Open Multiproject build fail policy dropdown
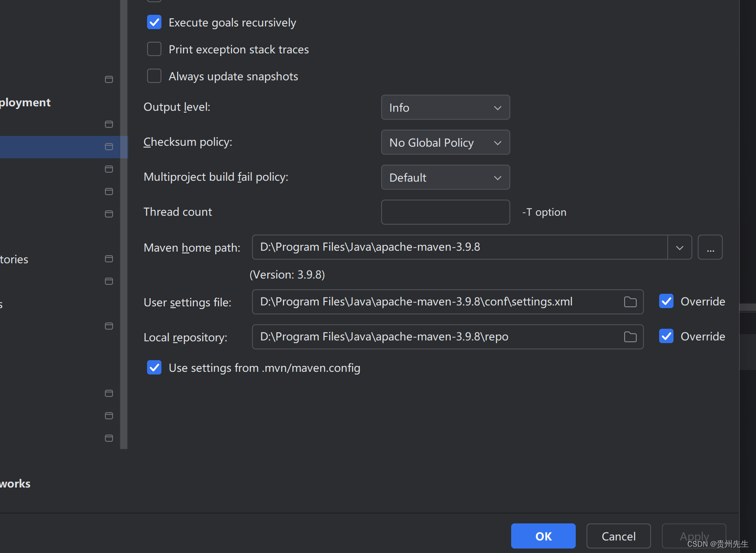 pyautogui.click(x=445, y=178)
